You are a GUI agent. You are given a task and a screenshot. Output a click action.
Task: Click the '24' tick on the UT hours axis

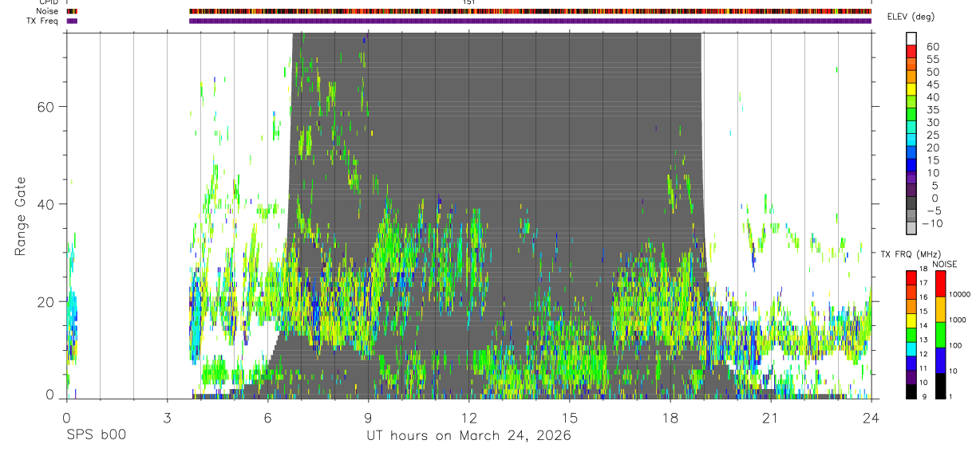tap(871, 417)
